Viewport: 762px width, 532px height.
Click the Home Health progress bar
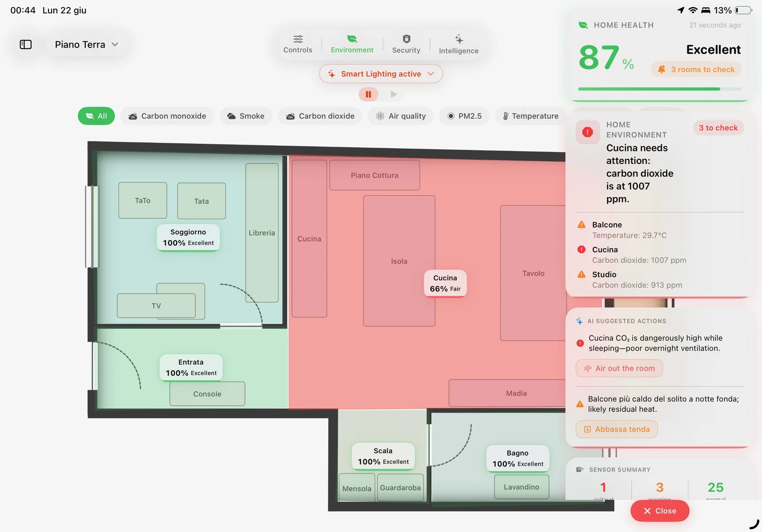[x=660, y=89]
